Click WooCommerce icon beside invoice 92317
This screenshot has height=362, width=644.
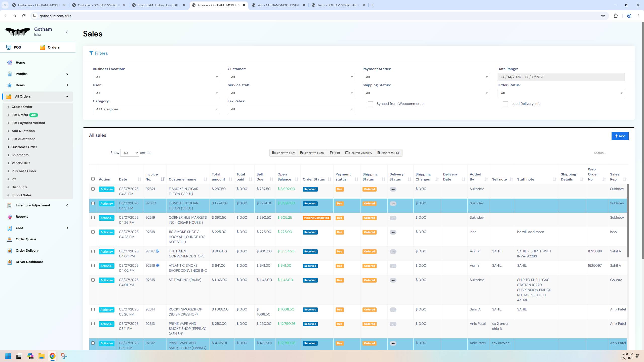(157, 251)
